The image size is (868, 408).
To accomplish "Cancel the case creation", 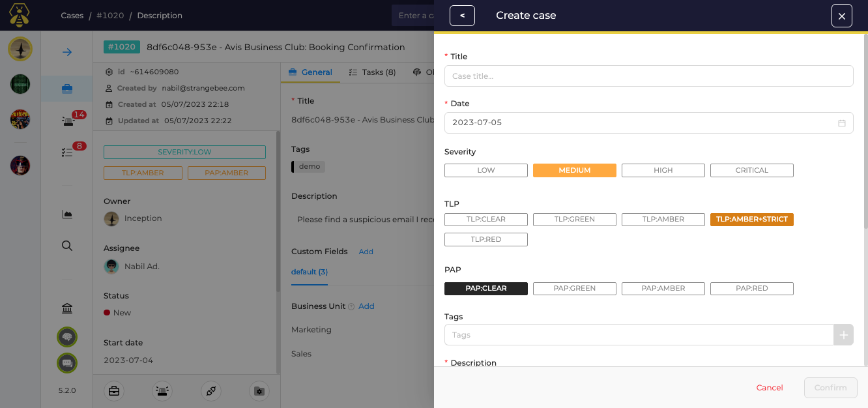I will click(769, 388).
